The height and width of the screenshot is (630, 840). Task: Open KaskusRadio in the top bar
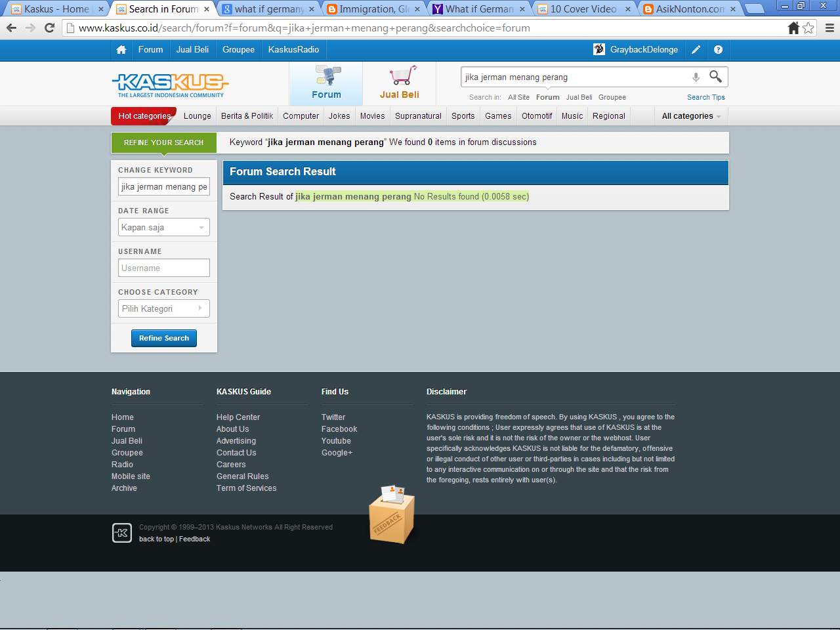click(293, 50)
